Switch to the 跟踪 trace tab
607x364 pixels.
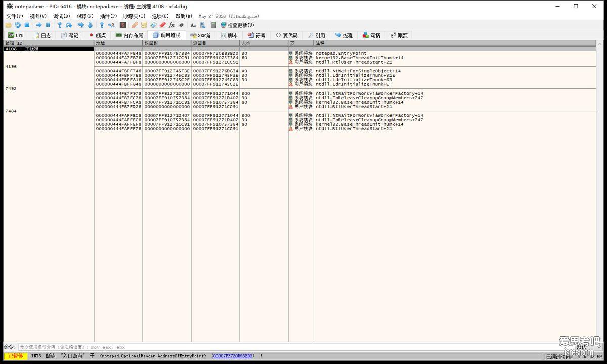pyautogui.click(x=399, y=35)
